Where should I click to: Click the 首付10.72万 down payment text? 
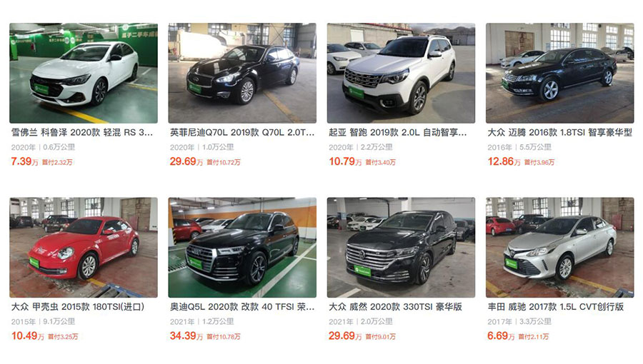(x=224, y=163)
